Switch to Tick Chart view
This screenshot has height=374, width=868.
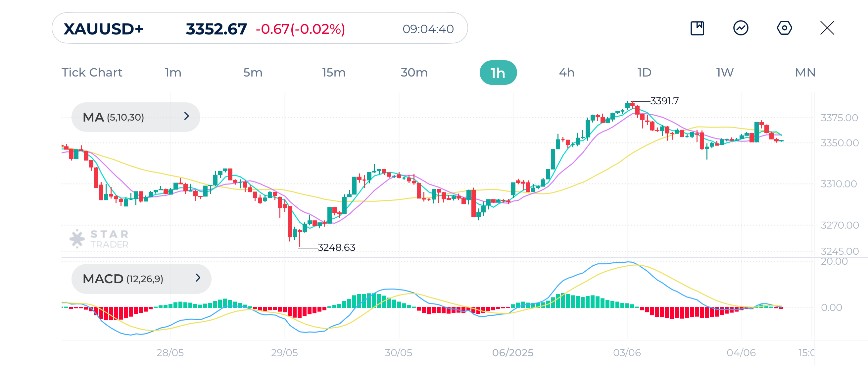coord(92,72)
